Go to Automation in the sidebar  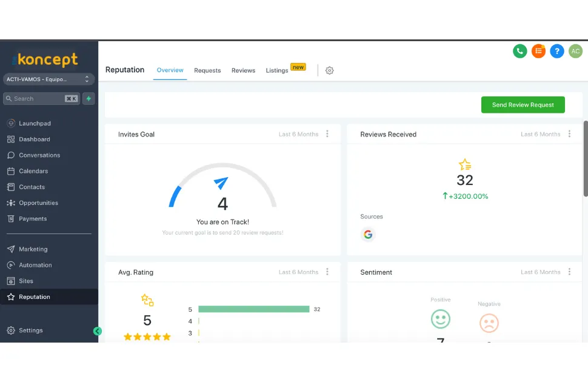click(x=35, y=265)
